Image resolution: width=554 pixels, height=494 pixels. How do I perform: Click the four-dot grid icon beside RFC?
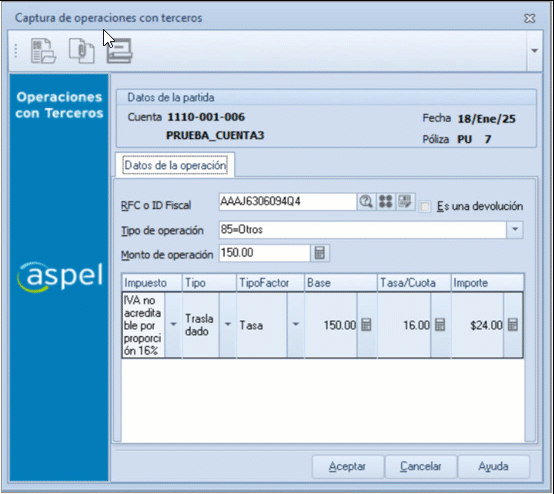pyautogui.click(x=385, y=202)
